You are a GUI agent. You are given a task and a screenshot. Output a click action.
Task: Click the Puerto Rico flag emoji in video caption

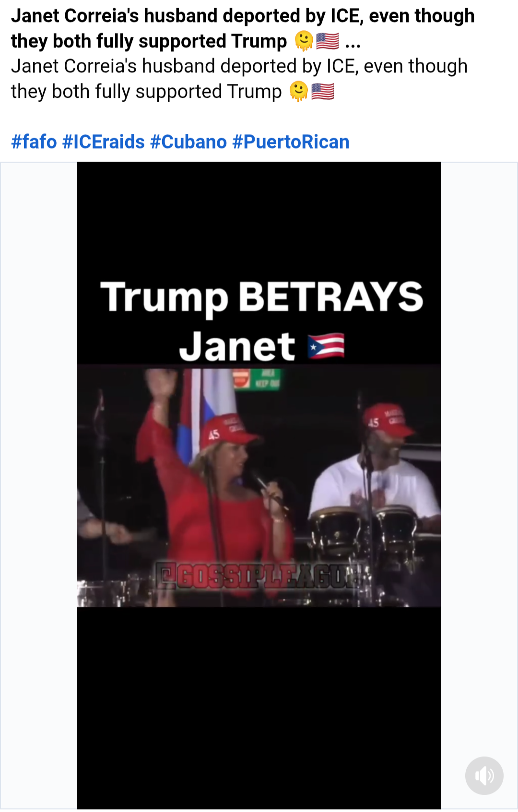326,346
